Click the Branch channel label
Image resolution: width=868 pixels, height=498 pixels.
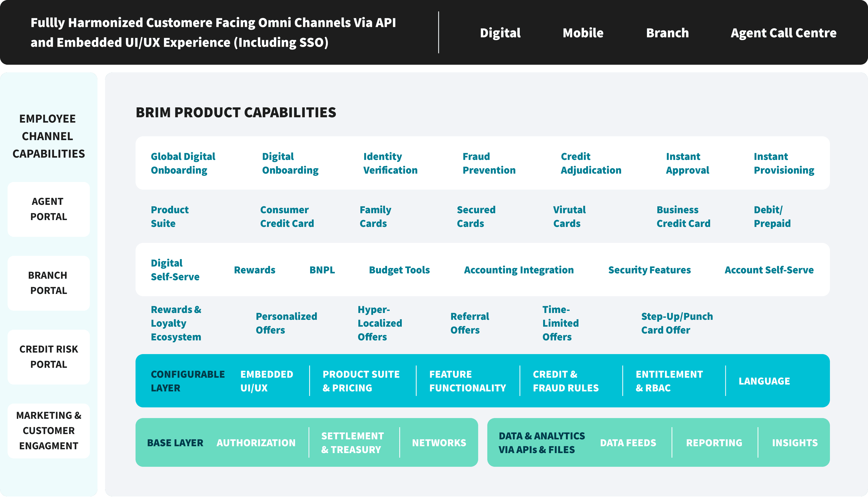tap(667, 33)
